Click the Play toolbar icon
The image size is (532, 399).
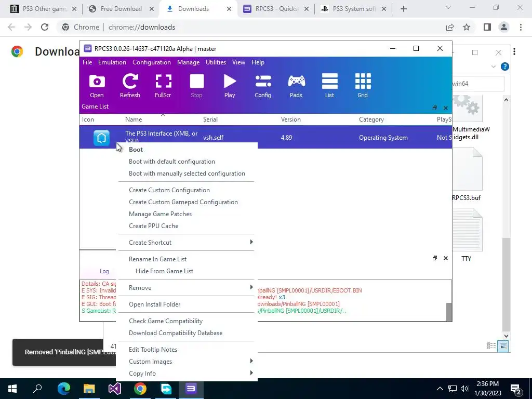pos(230,86)
